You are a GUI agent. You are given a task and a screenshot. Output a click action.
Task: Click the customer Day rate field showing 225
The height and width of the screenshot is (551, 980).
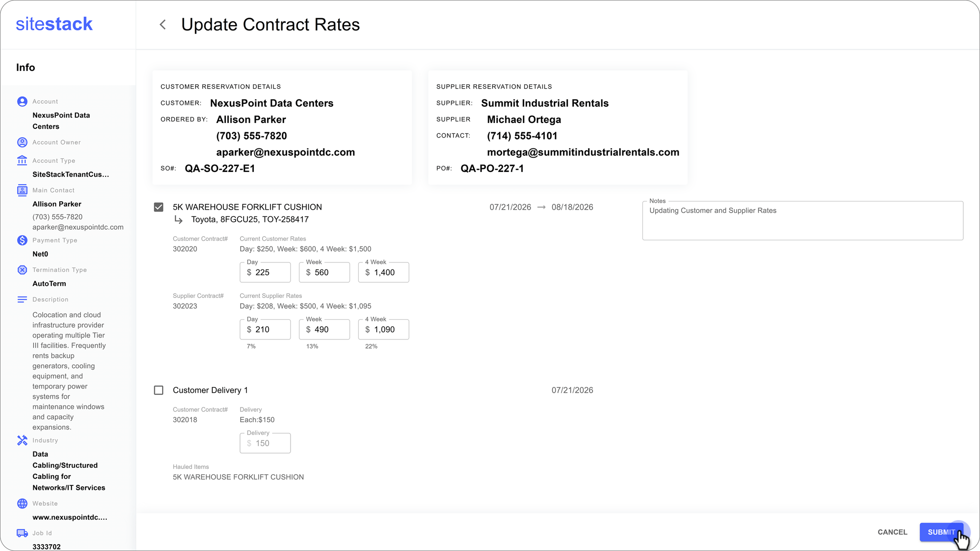265,272
